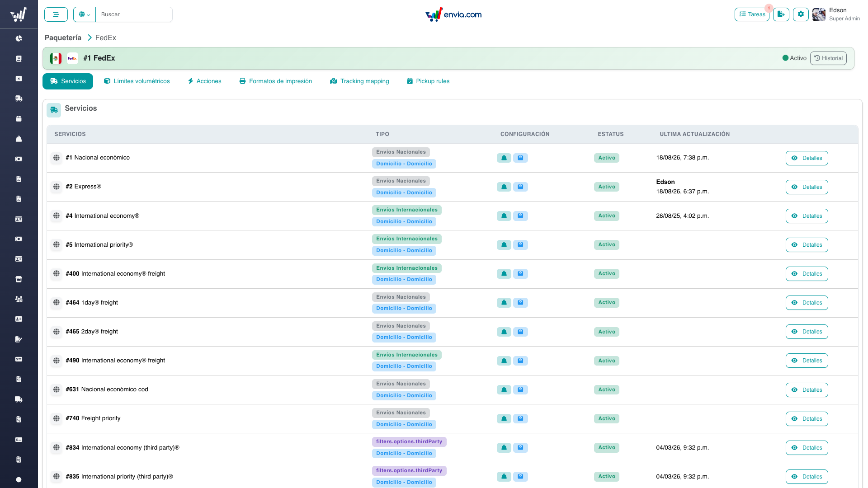Show Detalles for #490 International economy® freight
The height and width of the screenshot is (488, 868).
pos(807,361)
